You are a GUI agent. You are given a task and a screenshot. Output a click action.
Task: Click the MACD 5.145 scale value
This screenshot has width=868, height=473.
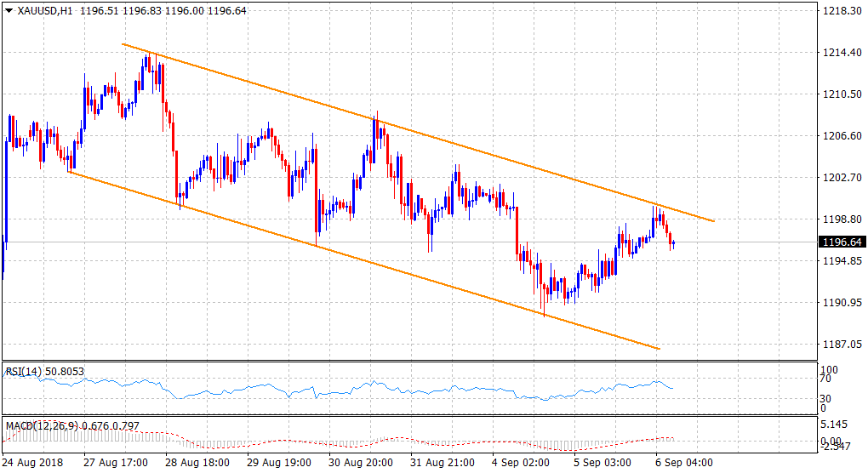tap(832, 424)
